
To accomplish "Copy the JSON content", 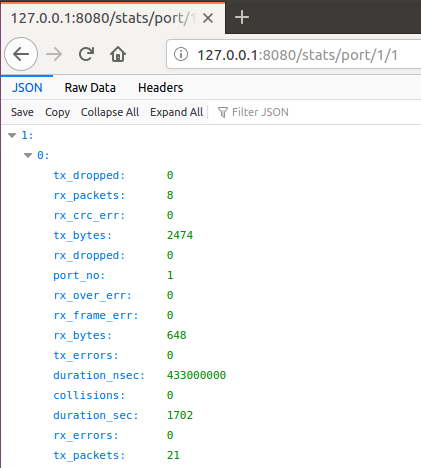I will click(x=58, y=112).
